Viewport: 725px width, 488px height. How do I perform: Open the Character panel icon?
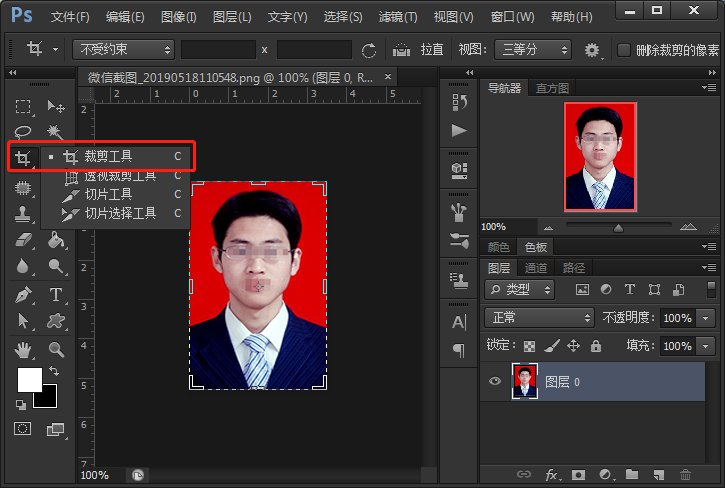[x=459, y=322]
